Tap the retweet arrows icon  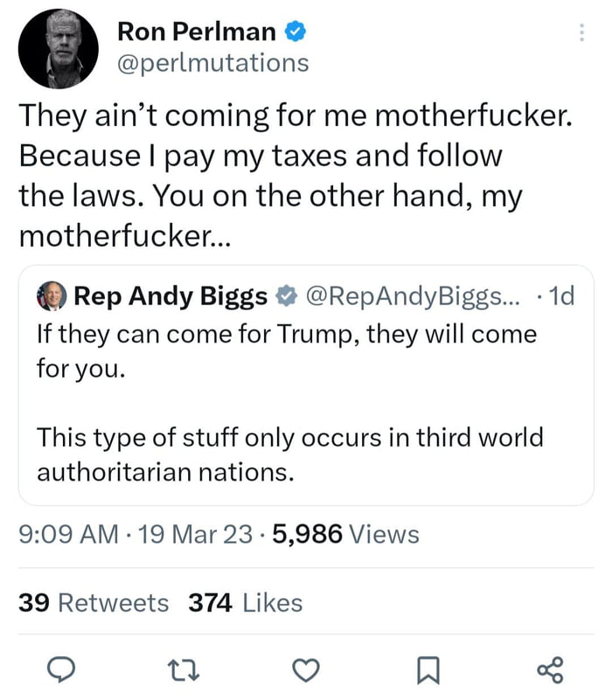[x=180, y=669]
